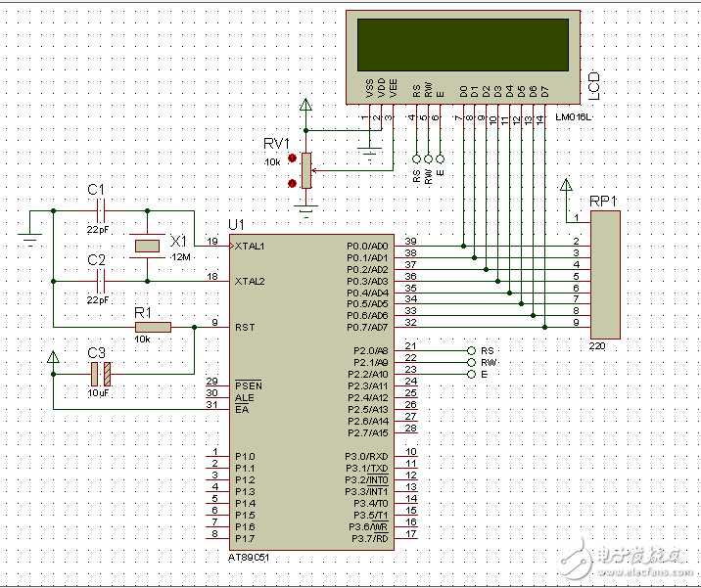Screen dimensions: 701x588
Task: Select the X1 crystal oscillator symbol
Action: [147, 246]
